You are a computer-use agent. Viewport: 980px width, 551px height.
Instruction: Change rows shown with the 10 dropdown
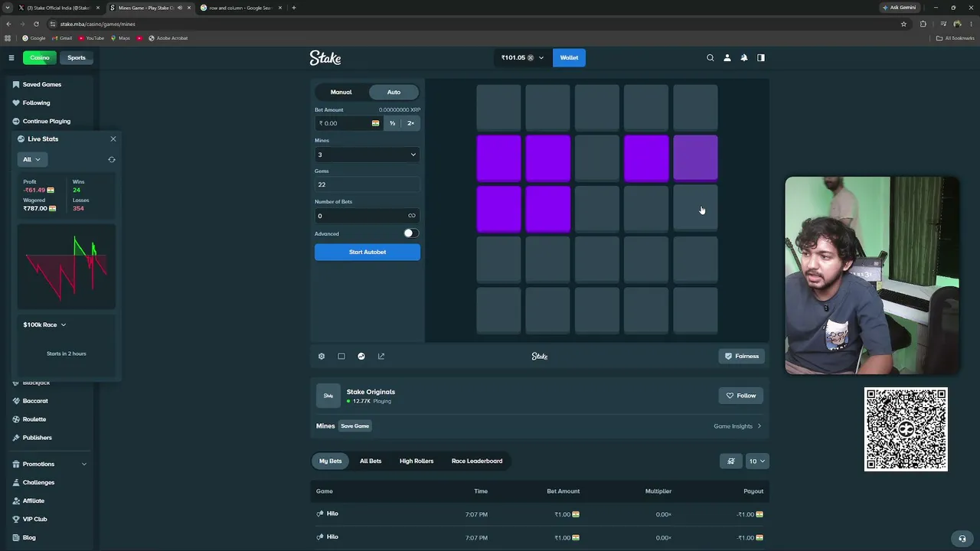tap(757, 461)
